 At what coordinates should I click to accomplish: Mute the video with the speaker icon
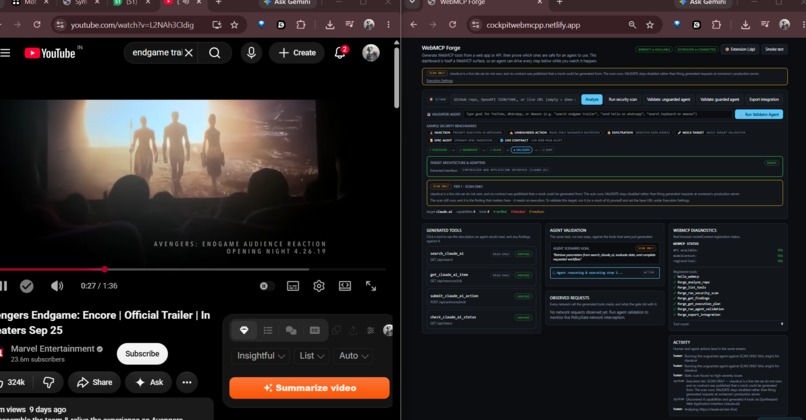click(x=57, y=286)
